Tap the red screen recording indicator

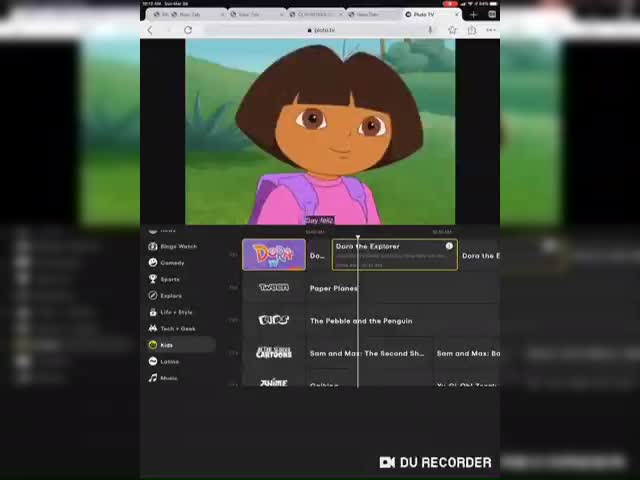450,4
